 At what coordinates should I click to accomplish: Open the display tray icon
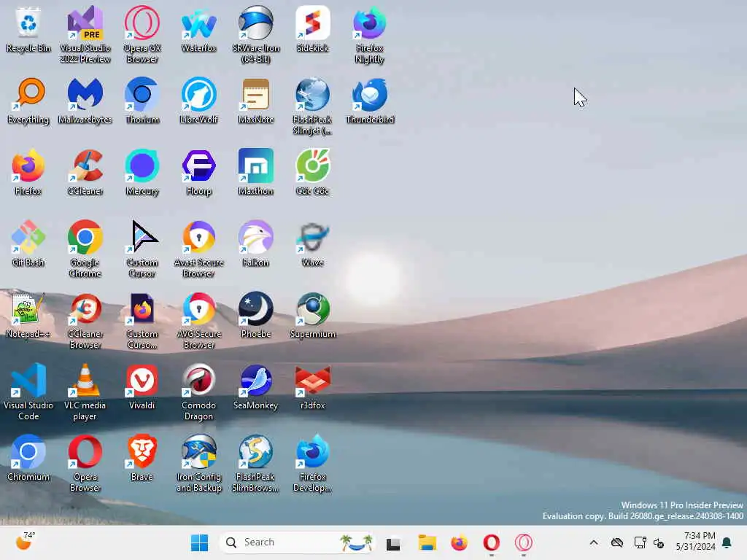tap(640, 542)
